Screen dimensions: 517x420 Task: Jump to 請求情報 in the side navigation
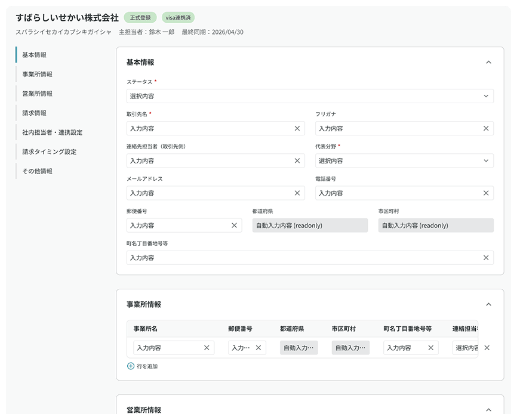[x=34, y=113]
